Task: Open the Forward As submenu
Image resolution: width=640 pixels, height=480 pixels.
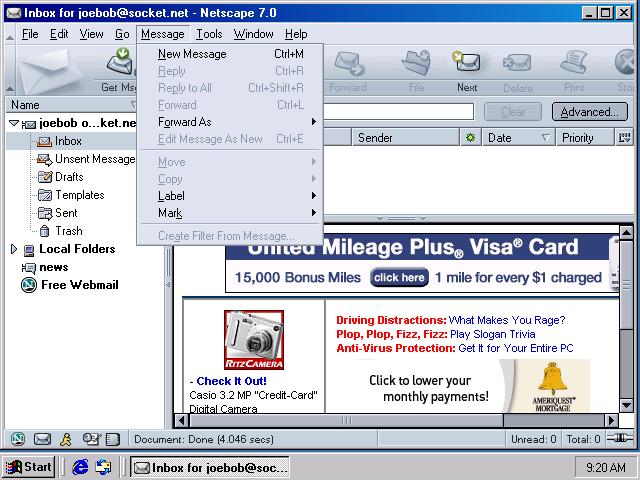Action: (230, 122)
